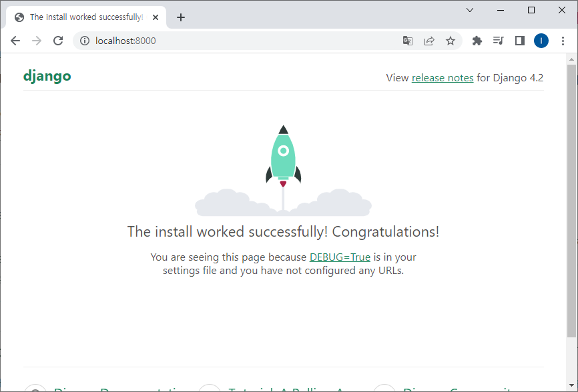The image size is (578, 392).
Task: Reload the localhost:8000 page
Action: pyautogui.click(x=58, y=41)
